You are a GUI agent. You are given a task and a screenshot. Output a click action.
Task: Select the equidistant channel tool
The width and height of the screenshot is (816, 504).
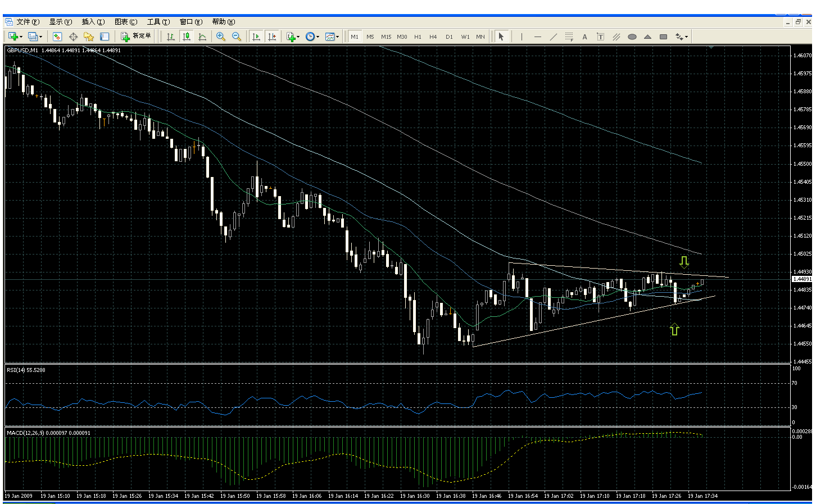point(616,37)
